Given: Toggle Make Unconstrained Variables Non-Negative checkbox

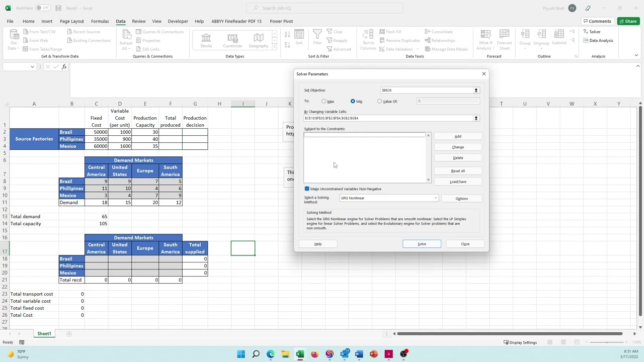Looking at the screenshot, I should [x=307, y=189].
